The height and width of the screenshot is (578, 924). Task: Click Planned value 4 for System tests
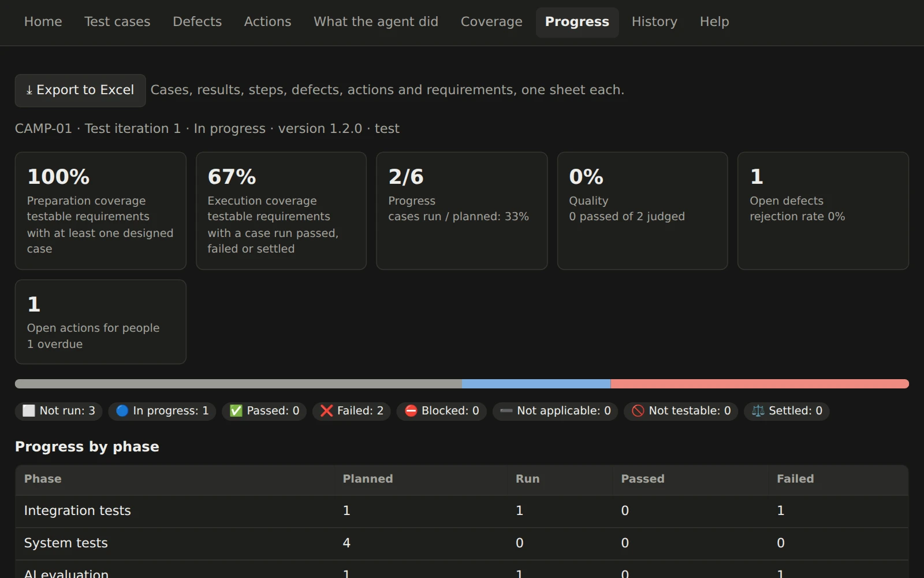point(346,543)
